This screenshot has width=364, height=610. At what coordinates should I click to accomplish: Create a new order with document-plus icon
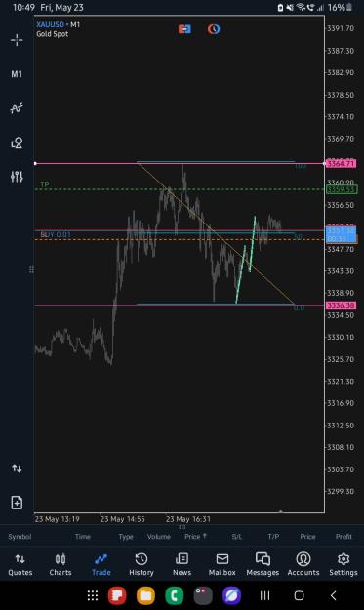pos(17,503)
